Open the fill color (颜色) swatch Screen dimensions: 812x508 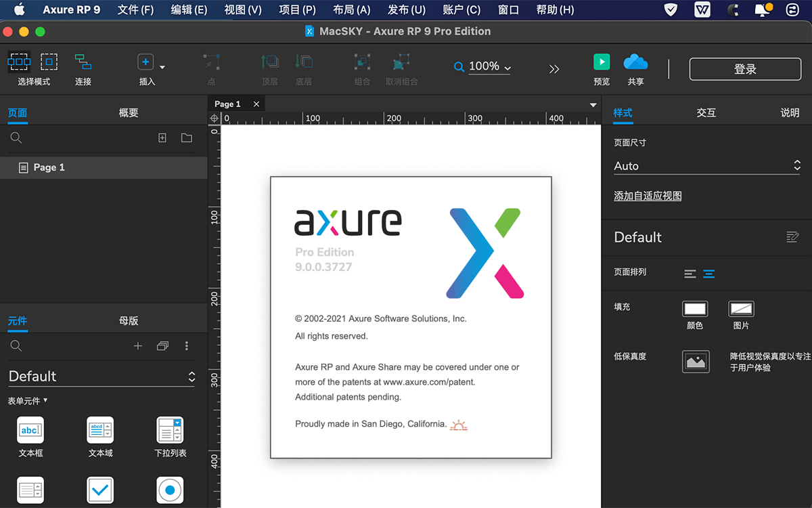point(695,310)
